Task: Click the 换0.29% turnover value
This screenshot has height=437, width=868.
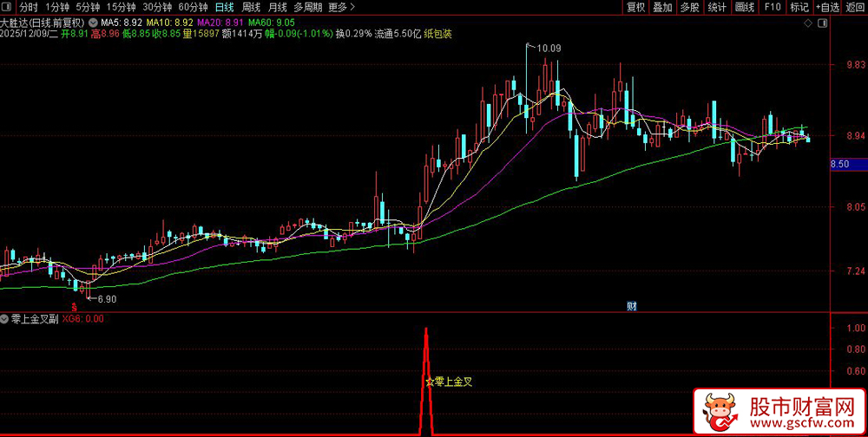Action: pos(354,34)
